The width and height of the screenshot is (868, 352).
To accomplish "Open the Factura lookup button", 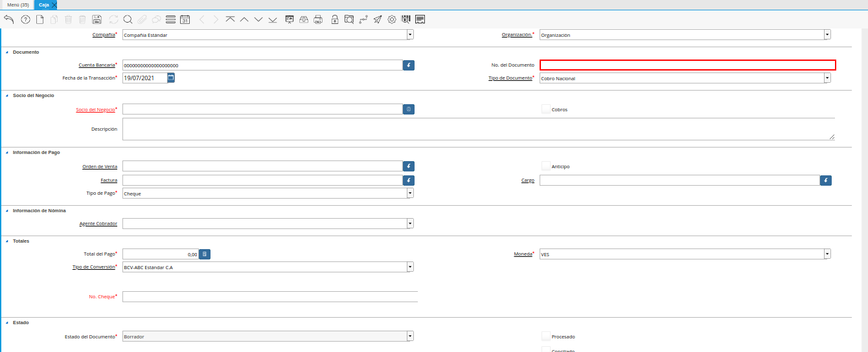I will pos(409,181).
